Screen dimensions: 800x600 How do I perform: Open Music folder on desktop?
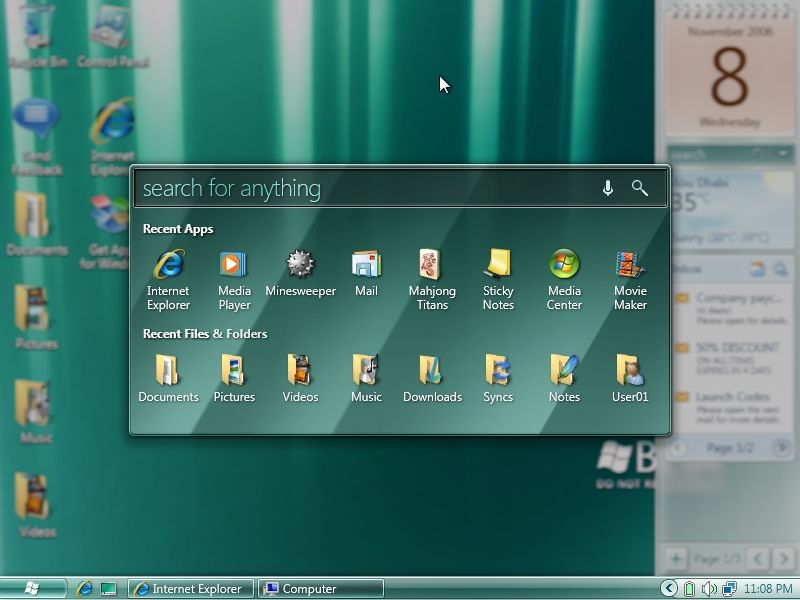coord(36,411)
